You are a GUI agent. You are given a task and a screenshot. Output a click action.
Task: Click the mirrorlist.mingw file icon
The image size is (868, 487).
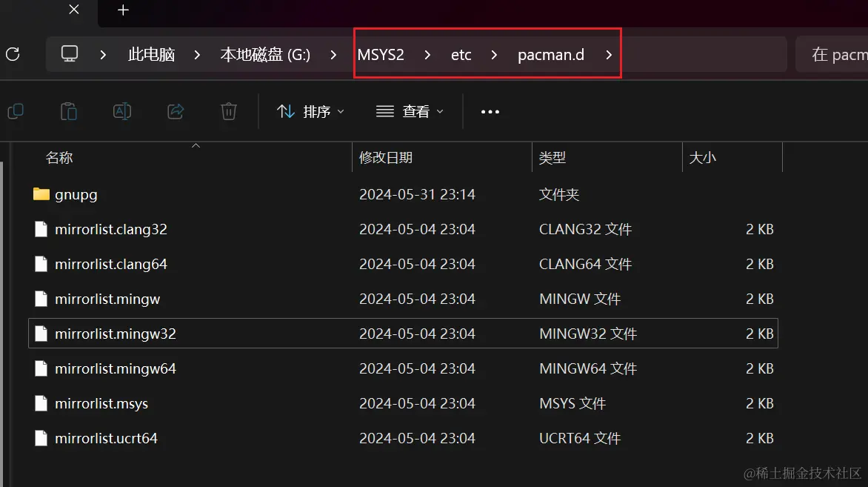[41, 299]
